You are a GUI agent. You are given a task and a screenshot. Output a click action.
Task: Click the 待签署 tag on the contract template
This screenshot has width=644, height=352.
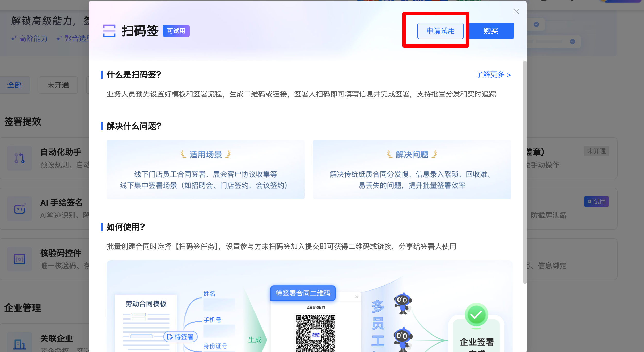coord(181,337)
